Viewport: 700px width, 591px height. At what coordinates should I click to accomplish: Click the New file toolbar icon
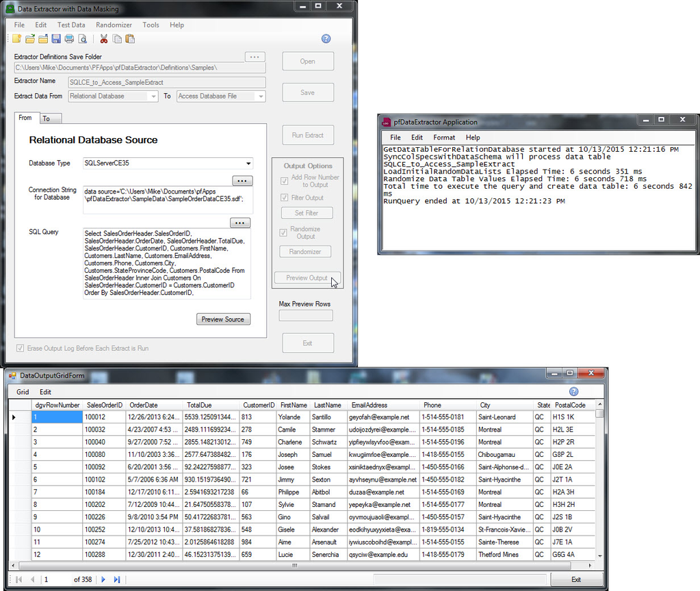point(17,39)
